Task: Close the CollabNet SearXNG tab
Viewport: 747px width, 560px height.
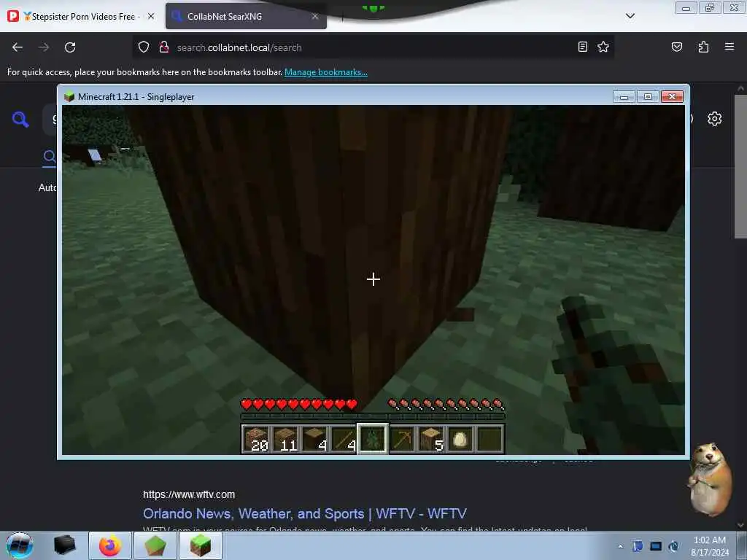Action: point(315,16)
